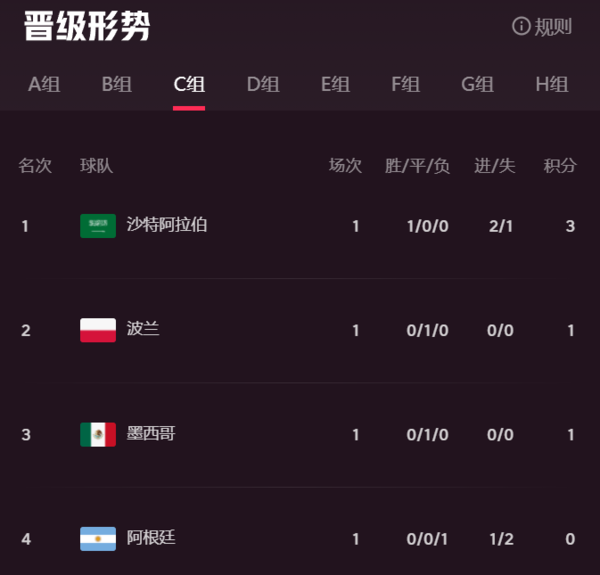Click the Argentina flag icon
The image size is (600, 575).
click(98, 539)
